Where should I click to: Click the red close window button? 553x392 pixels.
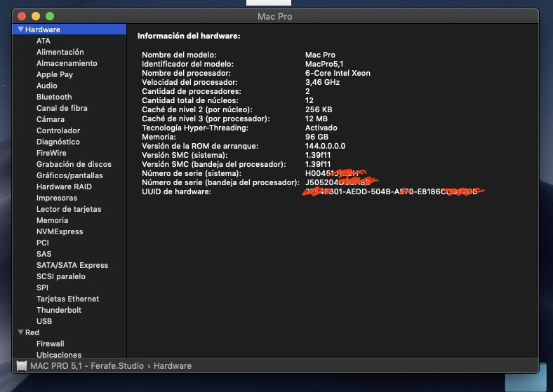pos(22,16)
